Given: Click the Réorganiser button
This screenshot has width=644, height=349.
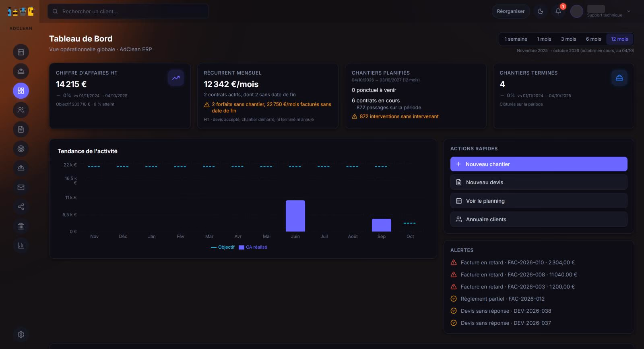Looking at the screenshot, I should point(511,11).
